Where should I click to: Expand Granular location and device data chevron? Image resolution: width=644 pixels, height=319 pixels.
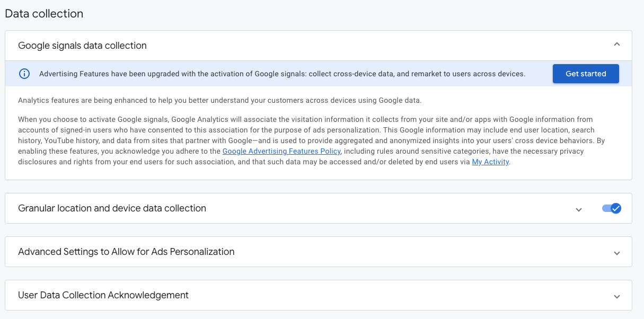(x=579, y=209)
